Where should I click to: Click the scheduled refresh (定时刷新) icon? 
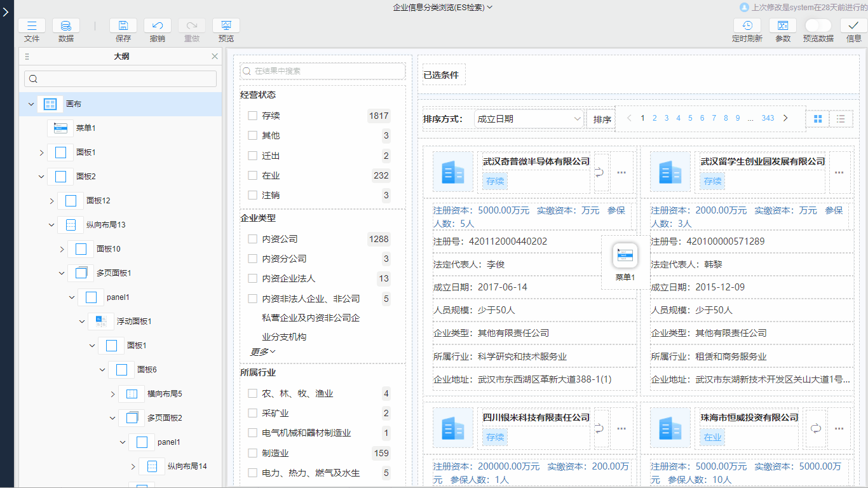(x=747, y=26)
